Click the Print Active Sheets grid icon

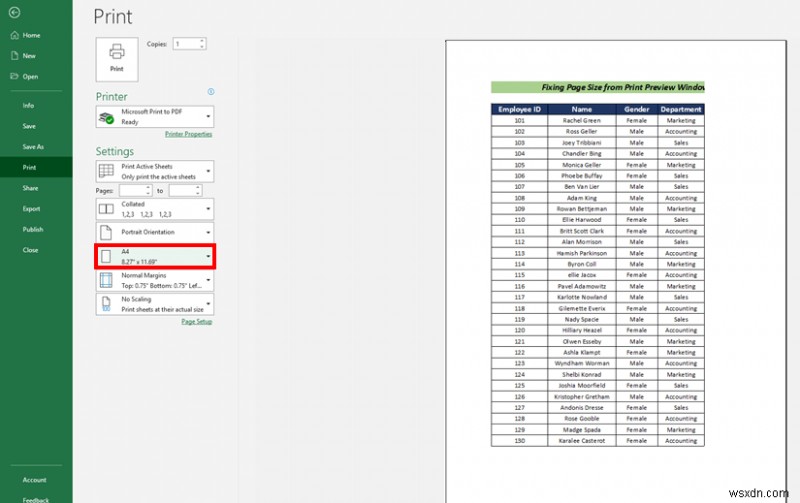click(x=106, y=171)
